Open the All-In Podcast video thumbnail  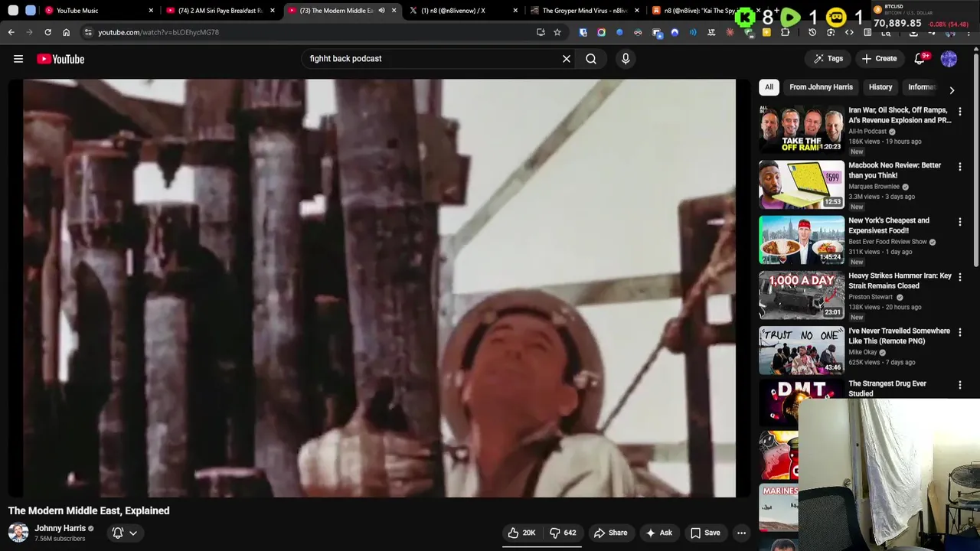tap(802, 129)
